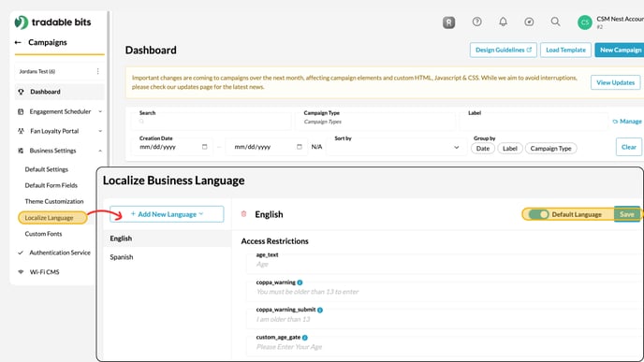Image resolution: width=644 pixels, height=362 pixels.
Task: Click the New Campaign button
Action: pos(620,50)
